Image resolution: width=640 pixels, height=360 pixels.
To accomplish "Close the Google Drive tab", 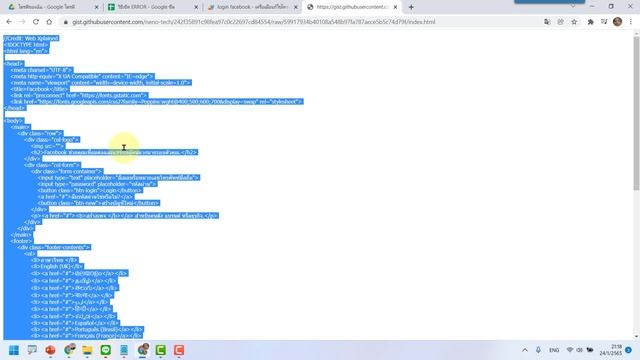I will pos(96,7).
